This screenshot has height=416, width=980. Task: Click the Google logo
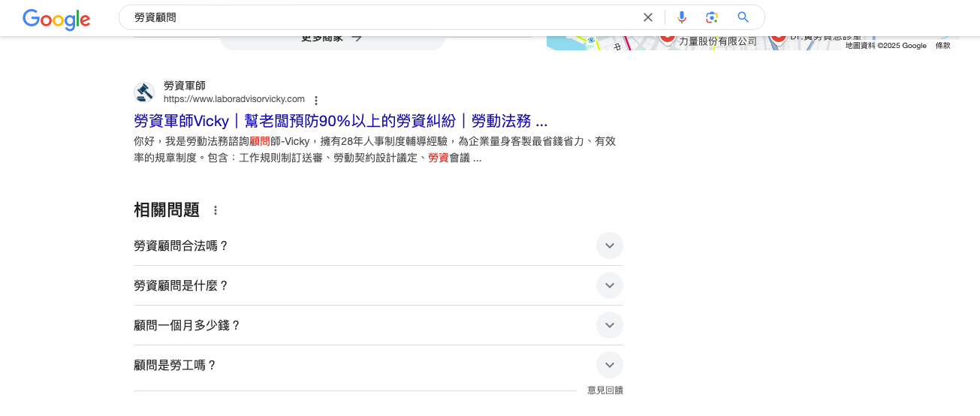[x=56, y=19]
